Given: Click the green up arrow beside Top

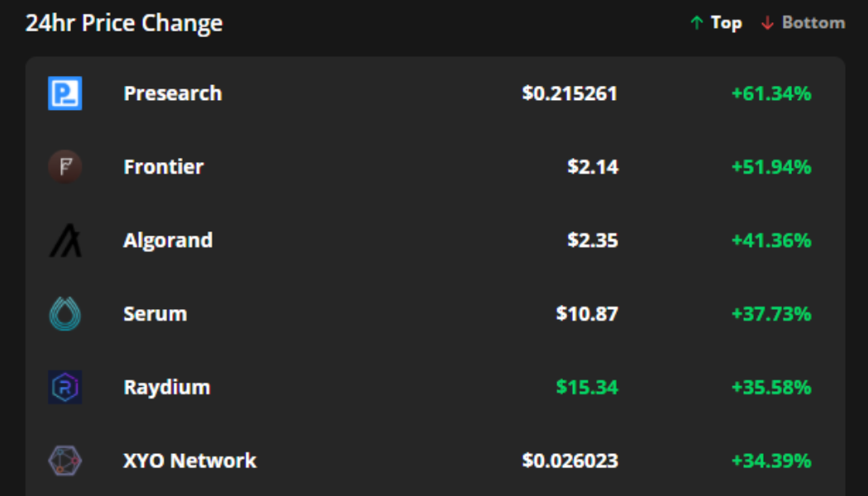Looking at the screenshot, I should (x=697, y=22).
